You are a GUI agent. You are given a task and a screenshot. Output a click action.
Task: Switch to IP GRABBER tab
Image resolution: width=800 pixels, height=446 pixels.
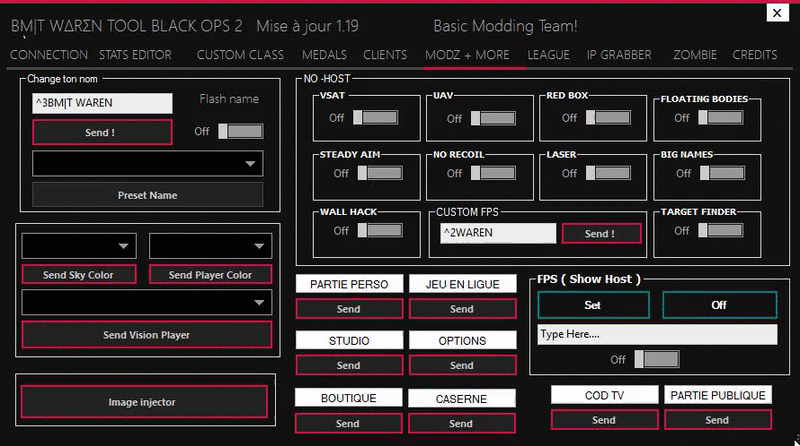(x=619, y=55)
